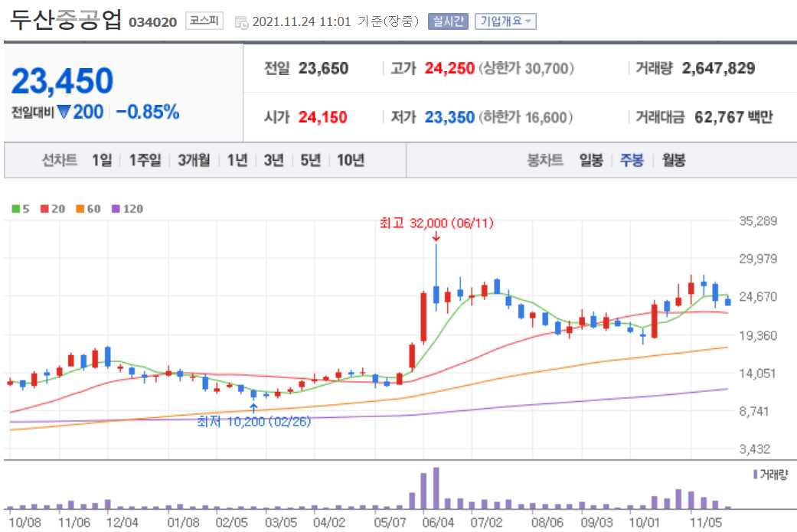Viewport: 797px width, 532px height.
Task: Switch to the 일봉 daily candle chart
Action: coord(591,161)
